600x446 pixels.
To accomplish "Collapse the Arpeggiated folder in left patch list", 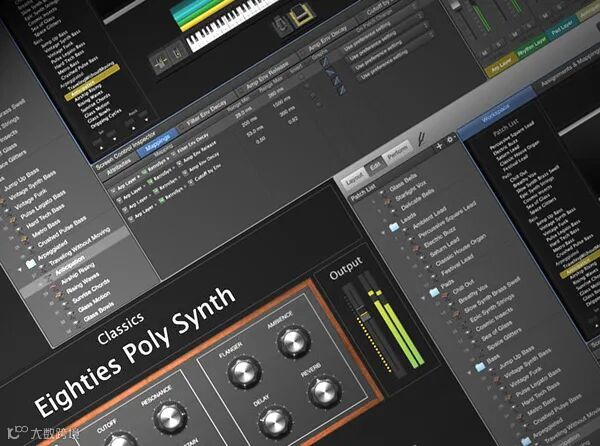I will [x=20, y=270].
